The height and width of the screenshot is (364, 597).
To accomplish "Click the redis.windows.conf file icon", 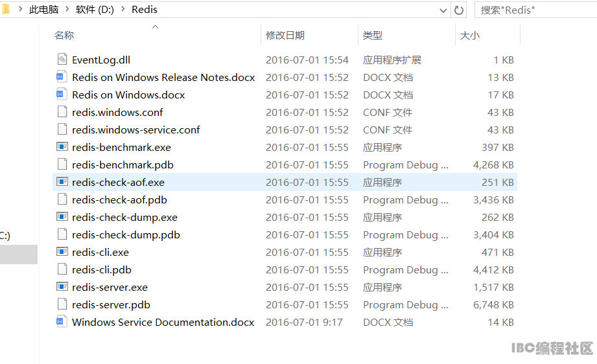I will pyautogui.click(x=62, y=111).
